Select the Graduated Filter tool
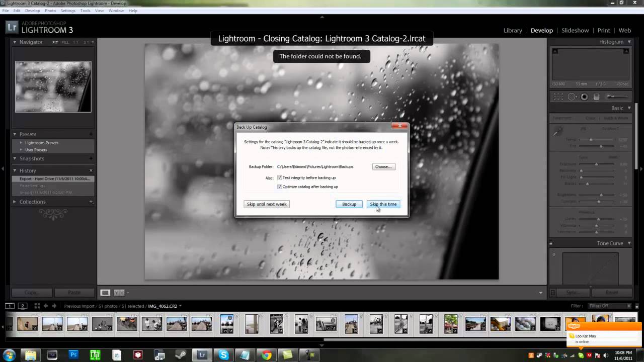Viewport: 644px width, 362px height. (596, 97)
